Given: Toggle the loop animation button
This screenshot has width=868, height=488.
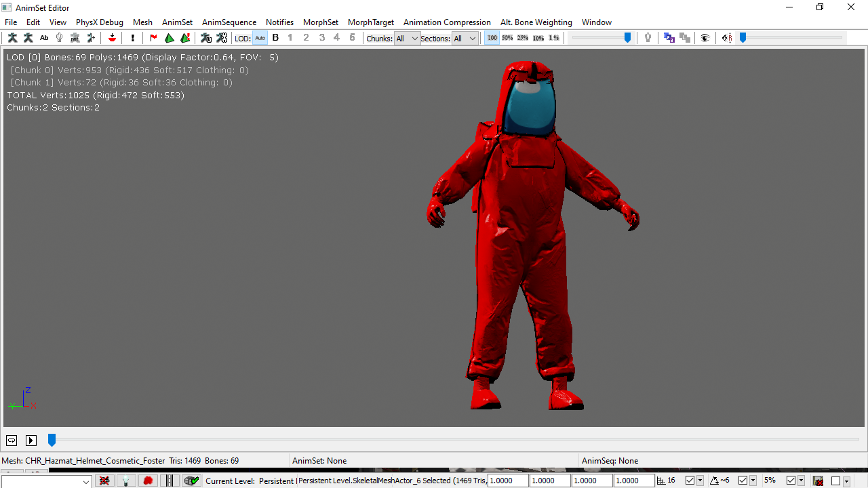Looking at the screenshot, I should tap(11, 441).
